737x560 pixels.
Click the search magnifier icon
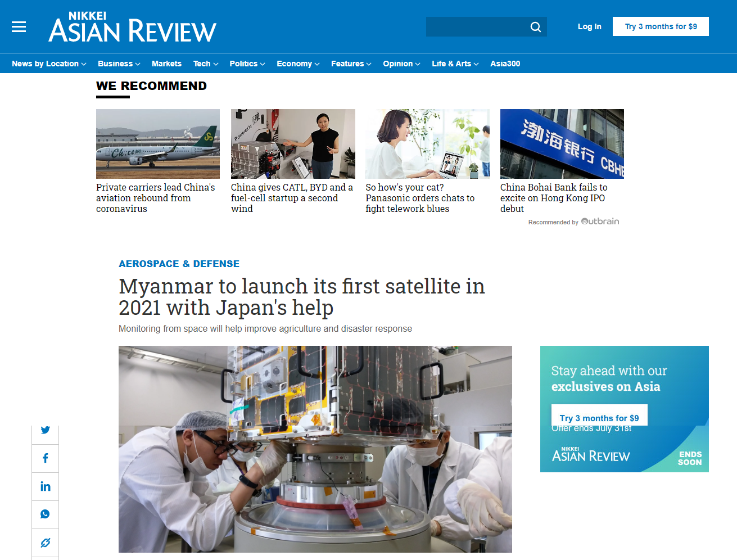[x=536, y=27]
